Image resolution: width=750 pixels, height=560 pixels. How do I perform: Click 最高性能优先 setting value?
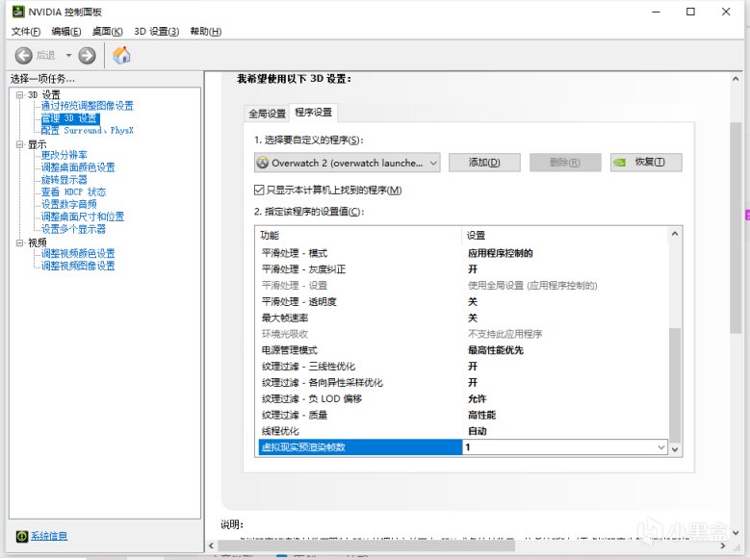pyautogui.click(x=496, y=350)
